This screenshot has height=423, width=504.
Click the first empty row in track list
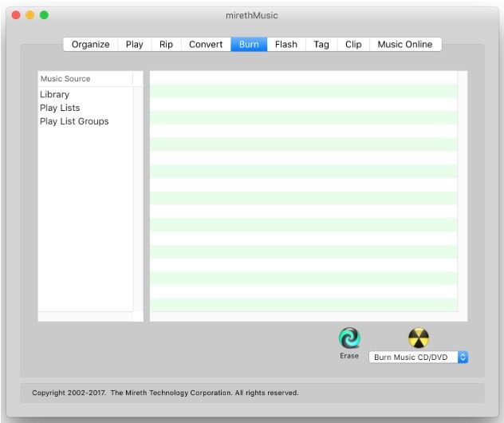click(x=303, y=77)
